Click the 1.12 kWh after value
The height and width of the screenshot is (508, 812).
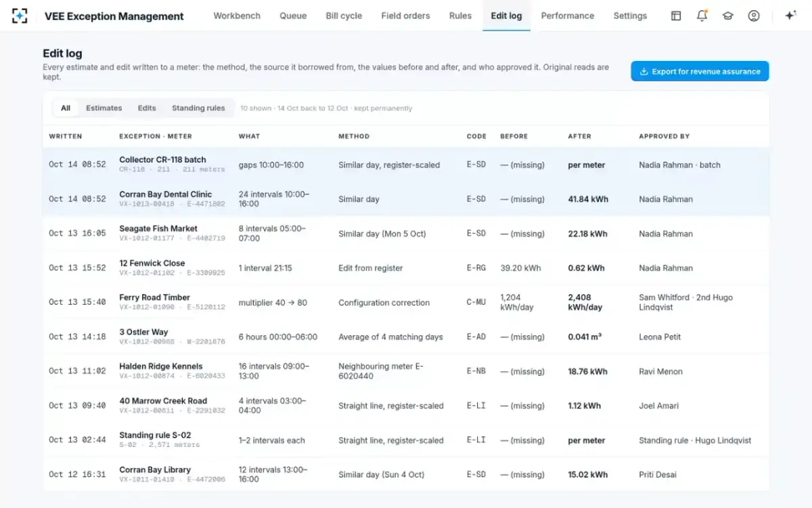[x=584, y=406]
